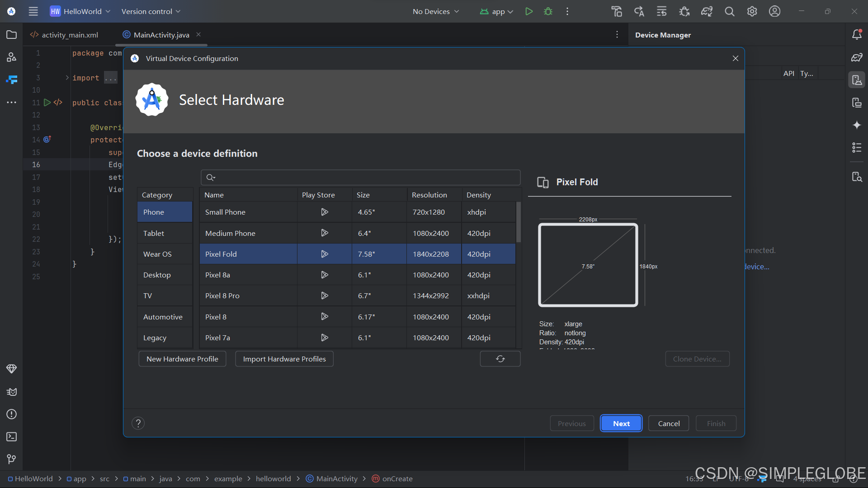Click the Sync Project with Gradle icon
Screen dimensions: 868x488
click(707, 11)
